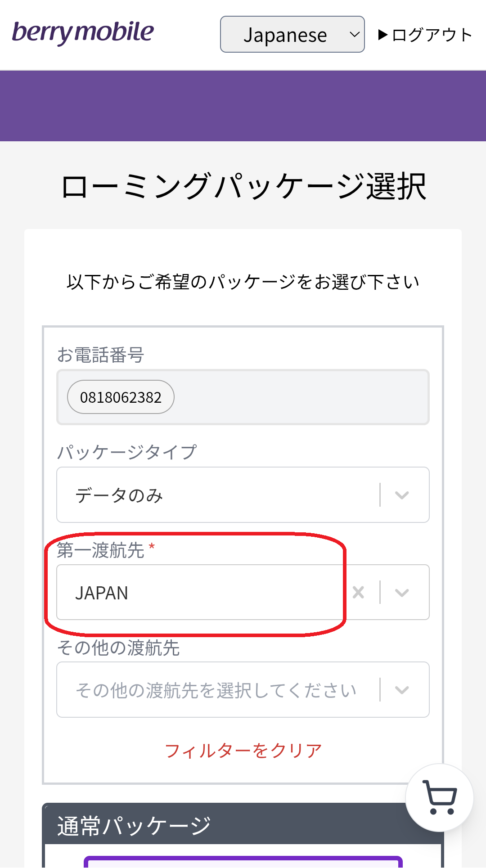The image size is (486, 868).
Task: Click the JAPAN first destination field
Action: click(202, 593)
